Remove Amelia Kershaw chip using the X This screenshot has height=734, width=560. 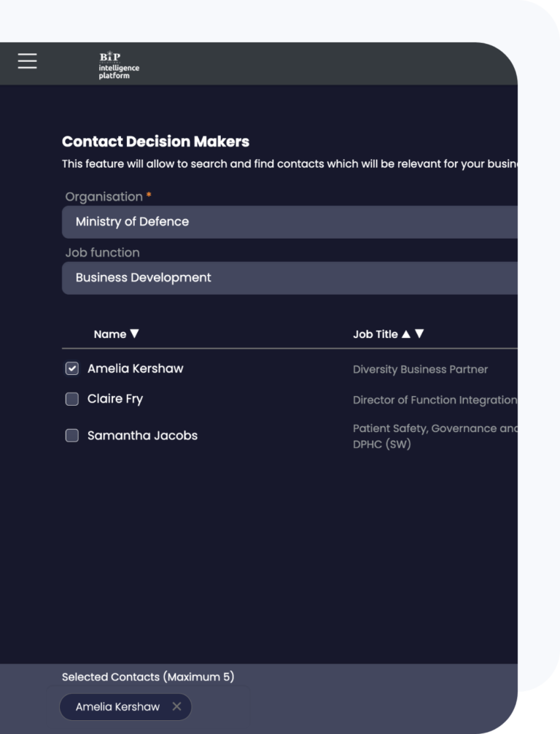click(x=176, y=706)
